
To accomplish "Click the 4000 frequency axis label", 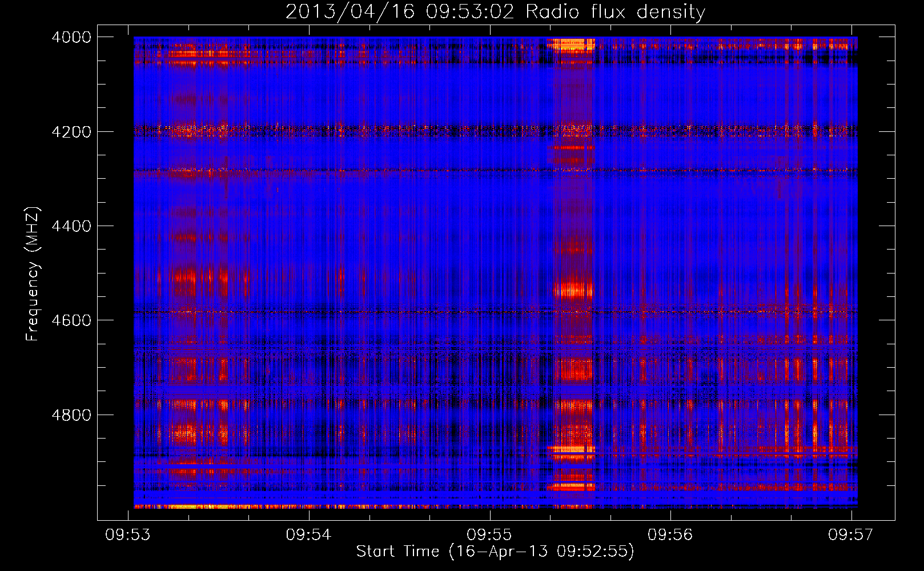I will click(x=71, y=37).
